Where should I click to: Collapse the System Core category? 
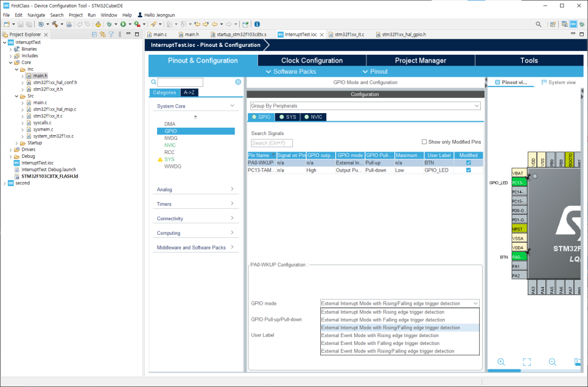tap(232, 106)
